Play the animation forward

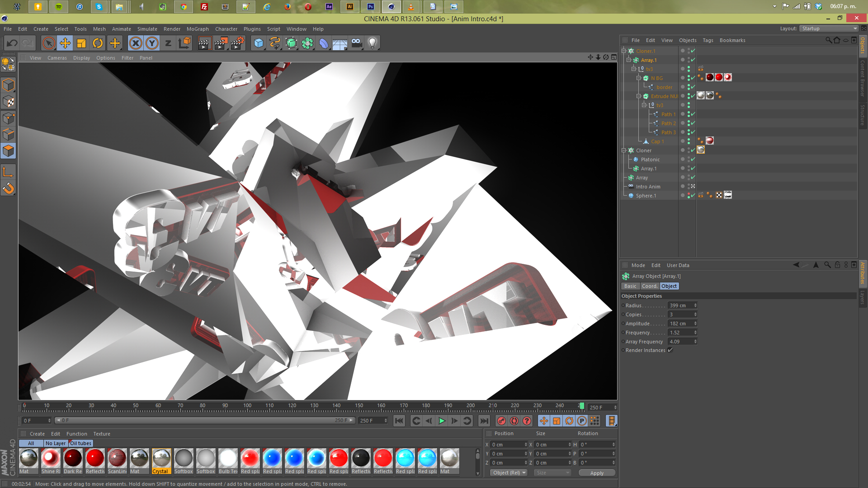pos(442,421)
